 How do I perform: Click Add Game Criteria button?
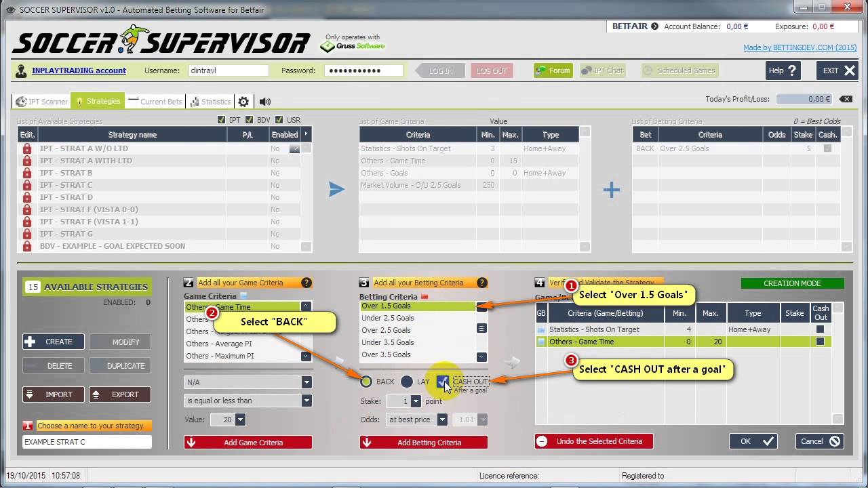[x=248, y=443]
